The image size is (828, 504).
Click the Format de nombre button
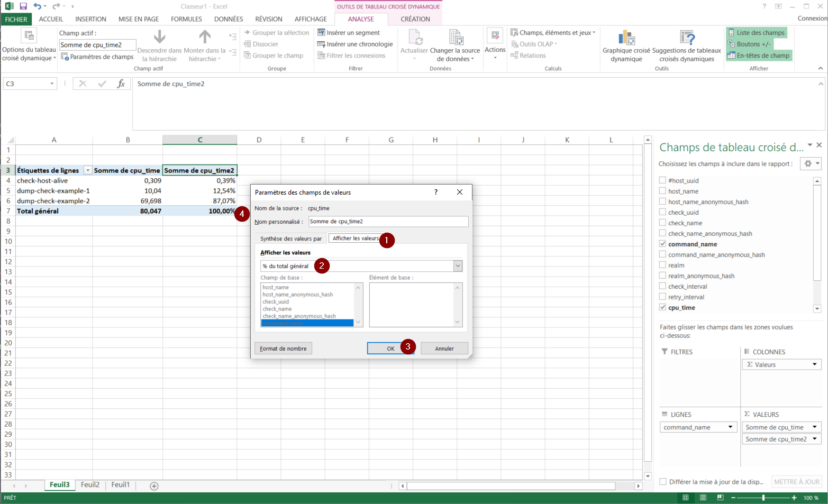click(x=283, y=349)
